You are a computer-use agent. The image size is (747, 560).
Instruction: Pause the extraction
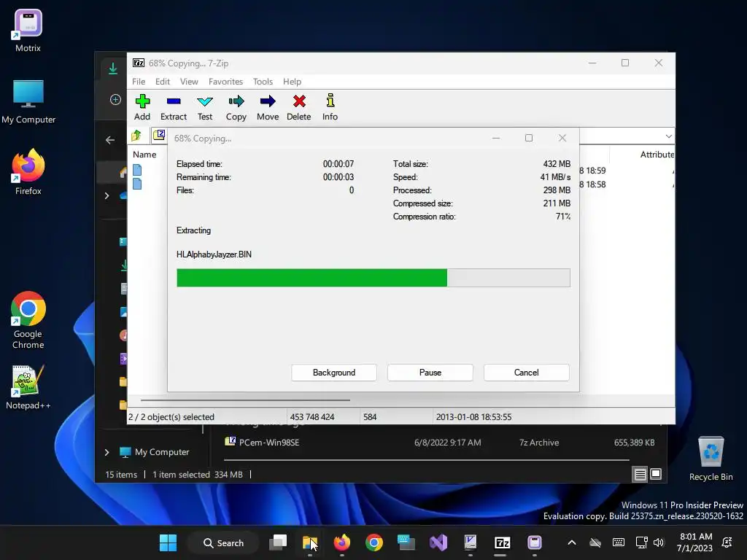[x=430, y=373]
